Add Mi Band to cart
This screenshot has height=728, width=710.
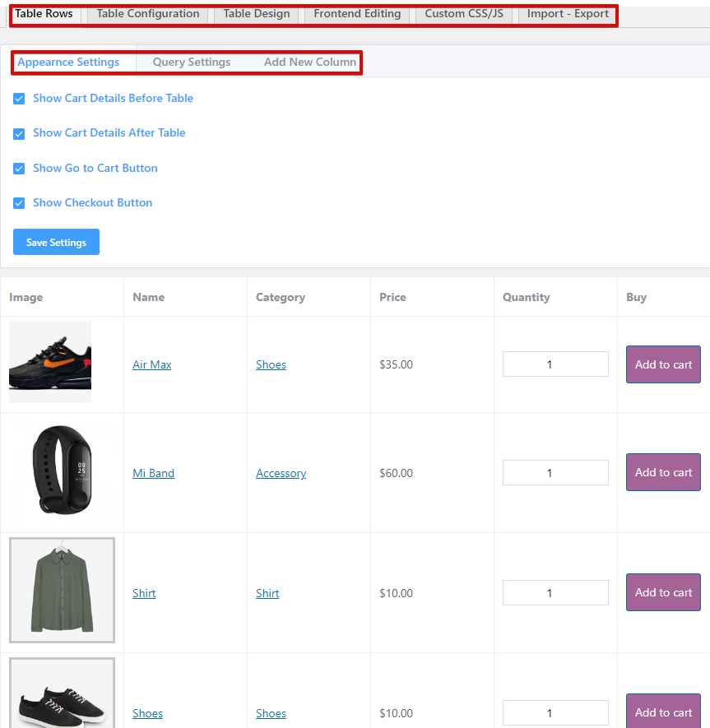663,472
